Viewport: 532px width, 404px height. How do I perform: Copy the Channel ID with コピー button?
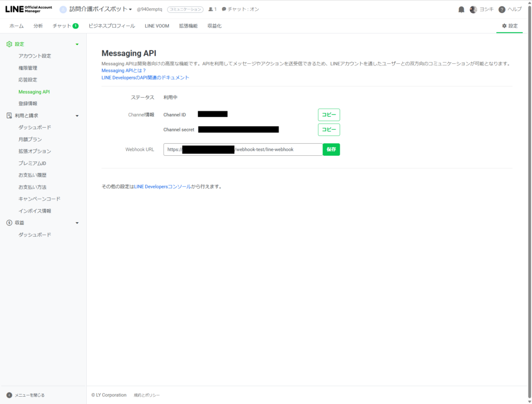(x=329, y=115)
